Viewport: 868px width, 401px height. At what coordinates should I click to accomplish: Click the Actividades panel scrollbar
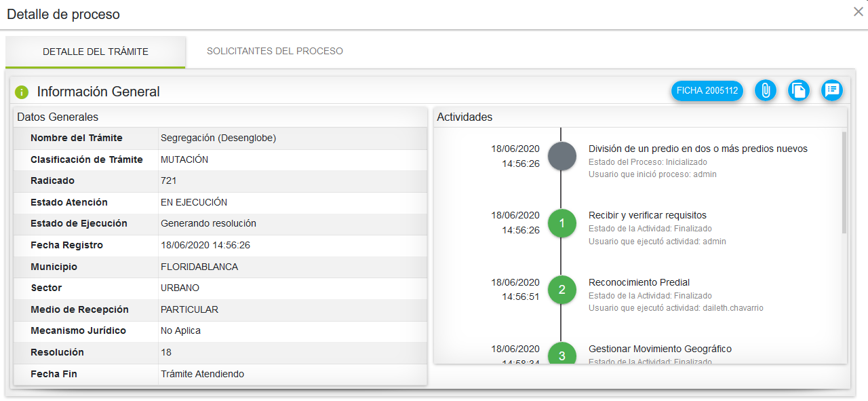pyautogui.click(x=844, y=182)
